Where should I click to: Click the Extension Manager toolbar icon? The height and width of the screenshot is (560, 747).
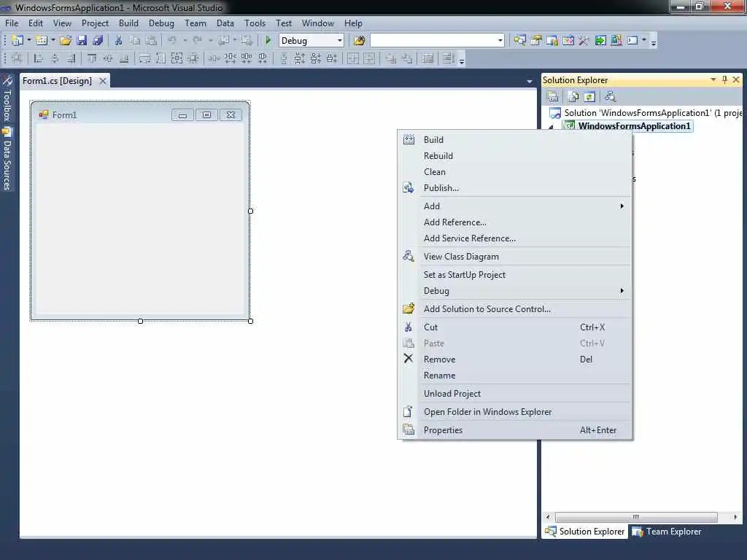[x=616, y=41]
